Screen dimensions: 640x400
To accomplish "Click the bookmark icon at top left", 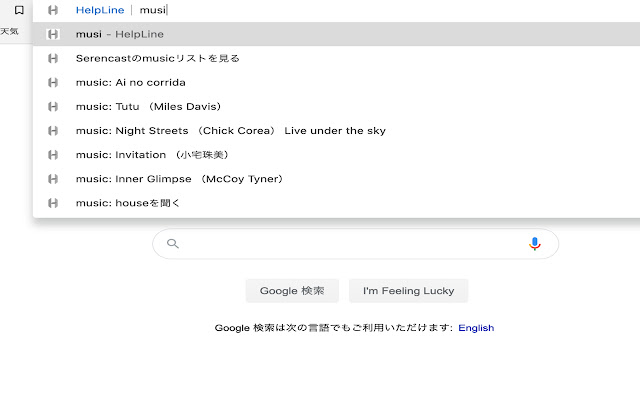I will [19, 10].
